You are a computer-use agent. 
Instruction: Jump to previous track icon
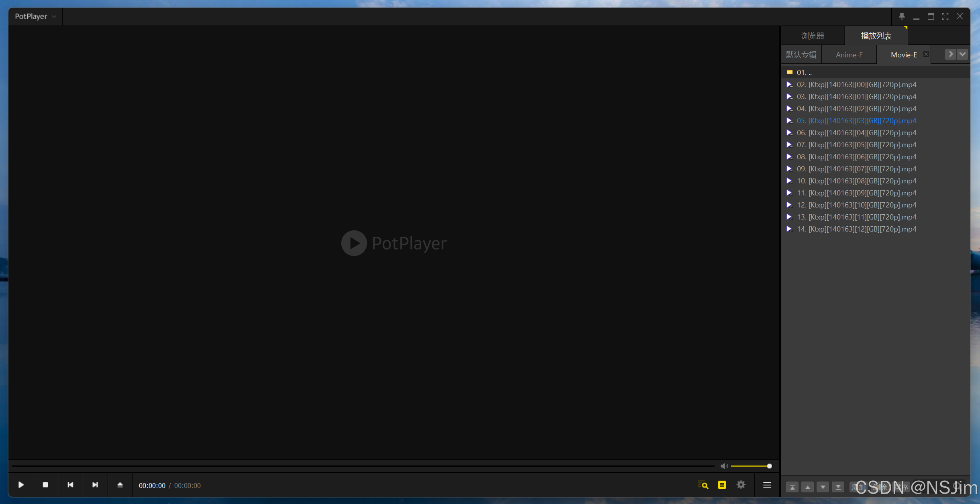[x=70, y=485]
